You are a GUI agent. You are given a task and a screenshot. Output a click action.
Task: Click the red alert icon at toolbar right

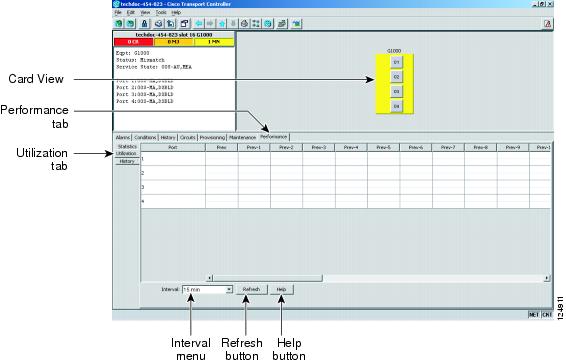pos(548,24)
